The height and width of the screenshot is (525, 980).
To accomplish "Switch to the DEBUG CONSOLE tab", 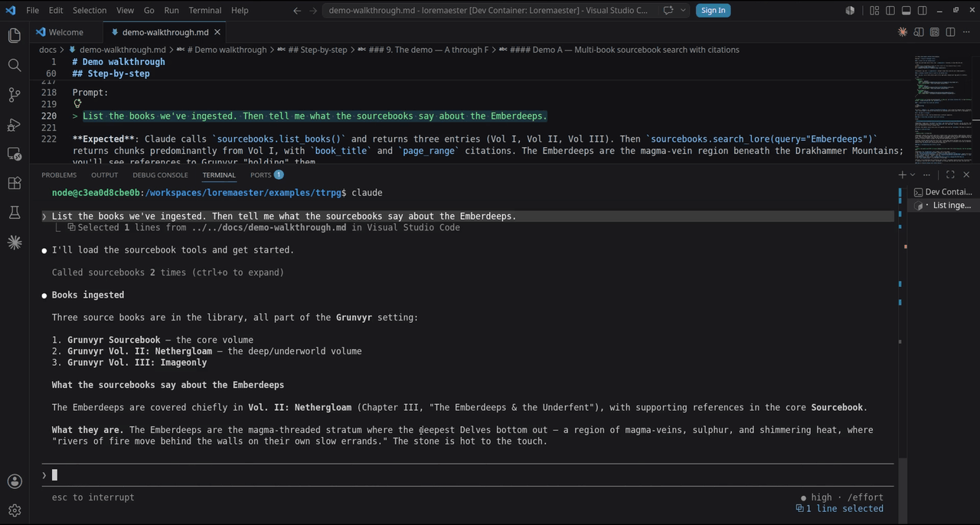I will click(160, 174).
